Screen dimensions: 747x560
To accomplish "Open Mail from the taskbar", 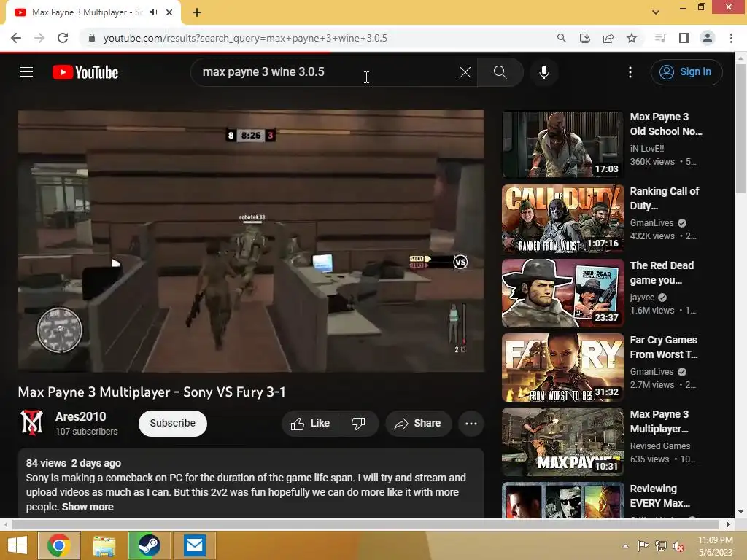I will (194, 545).
